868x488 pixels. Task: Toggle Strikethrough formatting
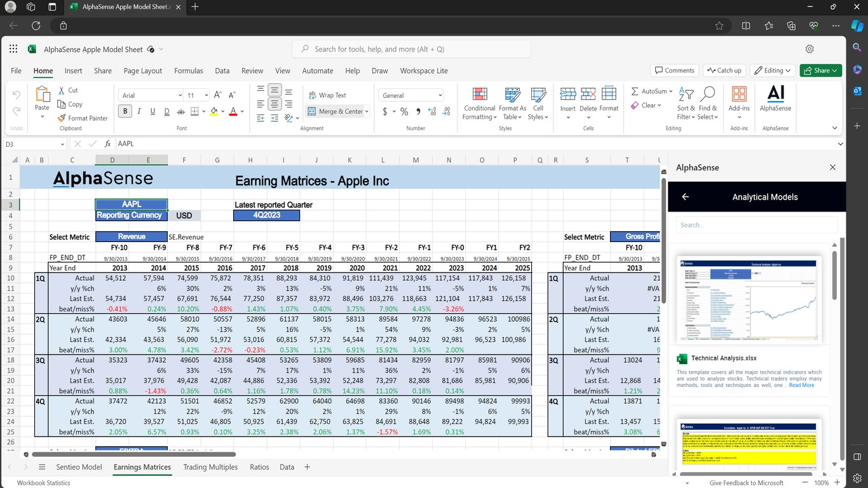tap(180, 112)
